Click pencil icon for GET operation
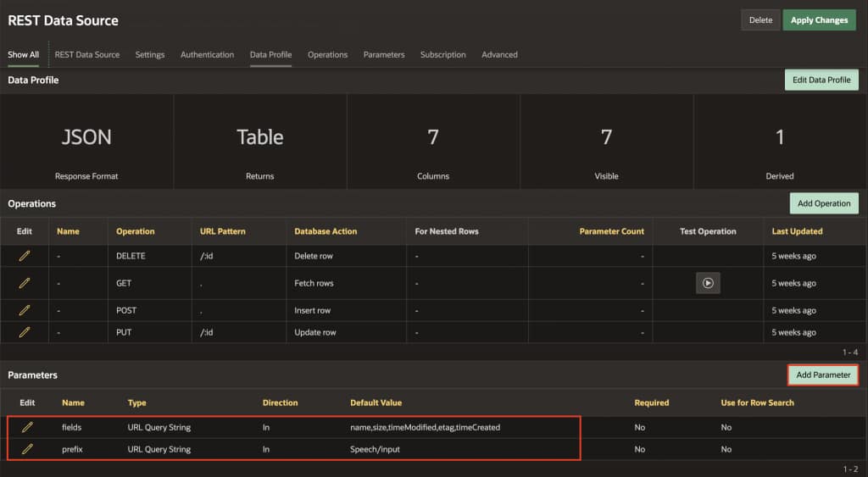The width and height of the screenshot is (868, 477). [x=25, y=283]
